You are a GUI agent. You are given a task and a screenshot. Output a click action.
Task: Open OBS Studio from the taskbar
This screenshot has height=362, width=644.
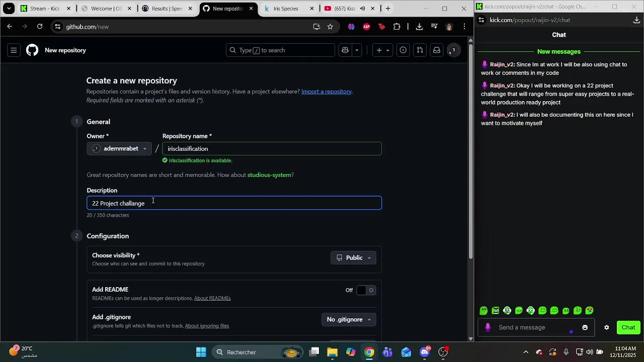pos(443,352)
